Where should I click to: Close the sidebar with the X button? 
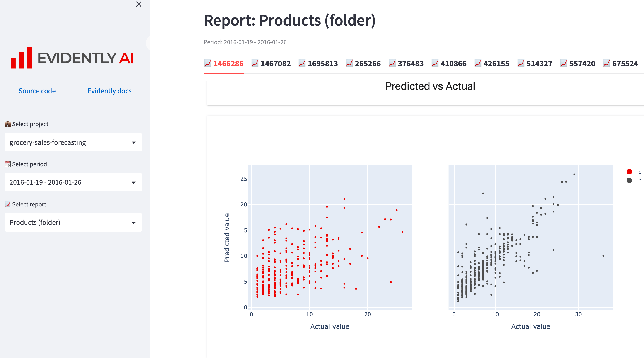pos(138,4)
